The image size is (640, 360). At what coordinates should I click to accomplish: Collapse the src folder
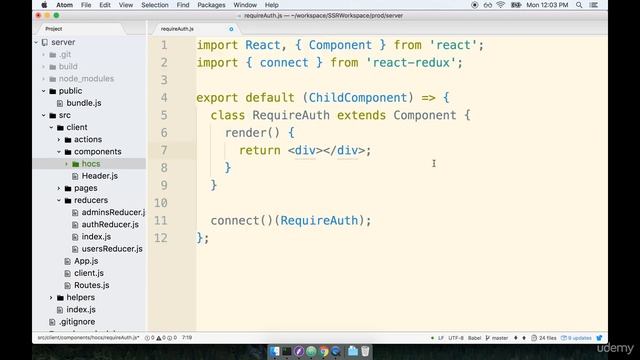tap(43, 115)
